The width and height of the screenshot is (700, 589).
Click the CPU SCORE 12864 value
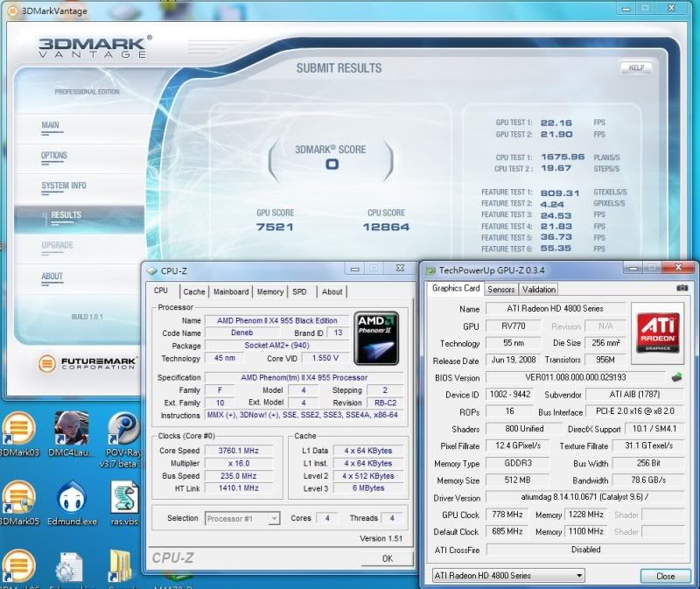point(386,228)
